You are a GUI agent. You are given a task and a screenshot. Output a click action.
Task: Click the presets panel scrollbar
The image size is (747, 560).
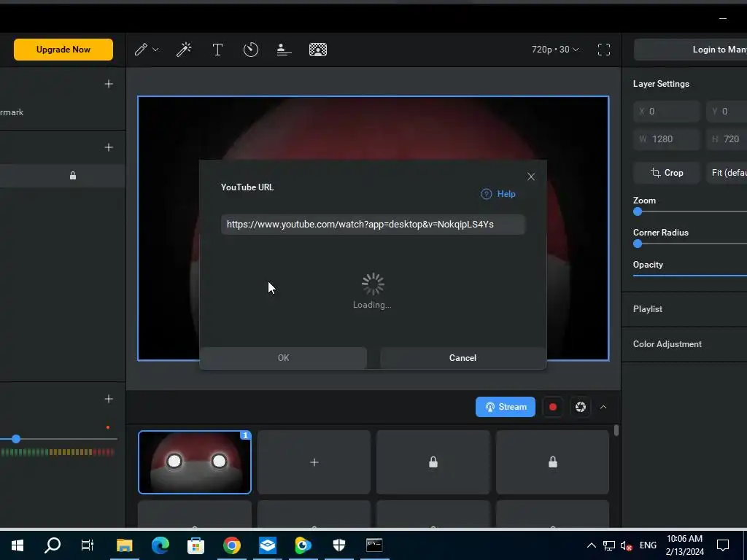pos(616,430)
